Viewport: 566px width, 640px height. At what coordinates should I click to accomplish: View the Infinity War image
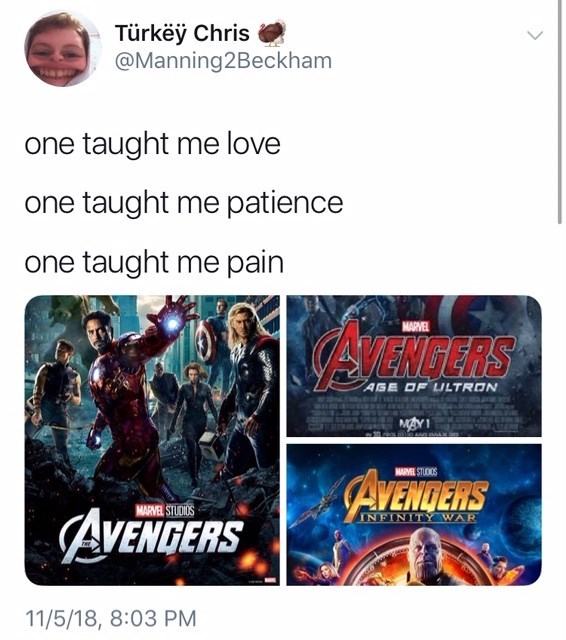(414, 515)
